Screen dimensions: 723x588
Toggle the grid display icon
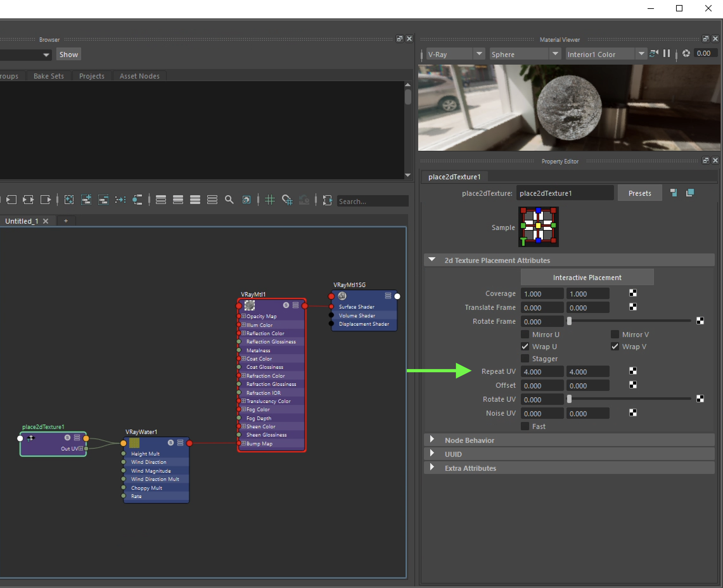coord(270,200)
